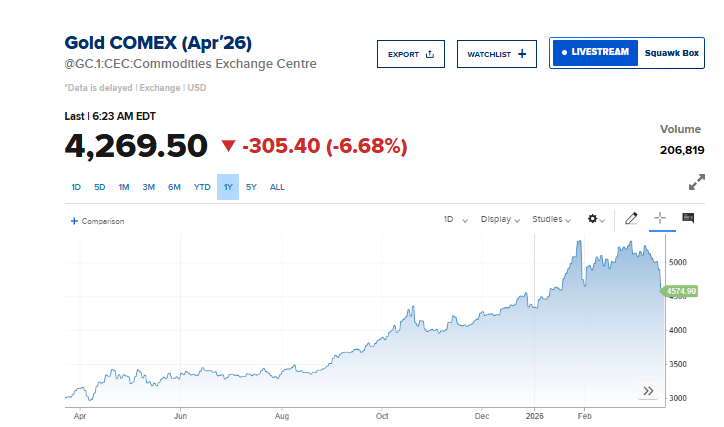
Task: Click the Export button
Action: 410,54
